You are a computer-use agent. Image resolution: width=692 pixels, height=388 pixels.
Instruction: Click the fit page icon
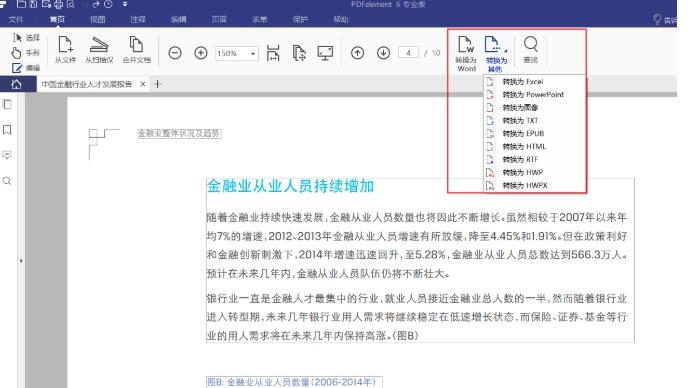click(x=299, y=53)
